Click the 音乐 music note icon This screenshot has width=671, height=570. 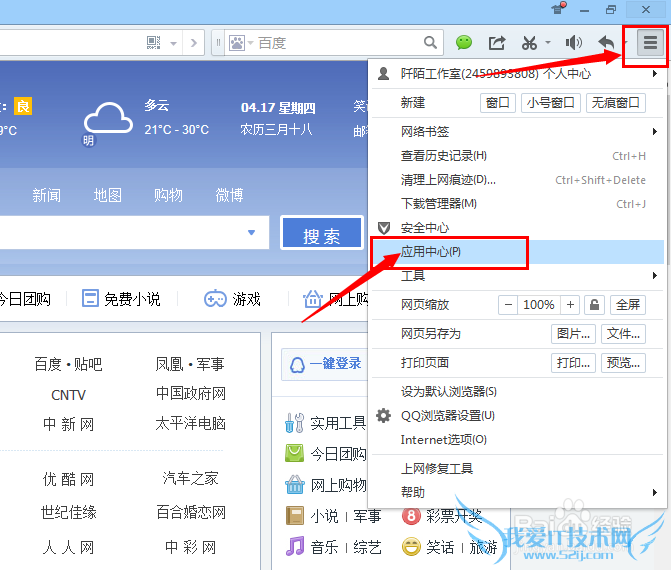coord(294,546)
